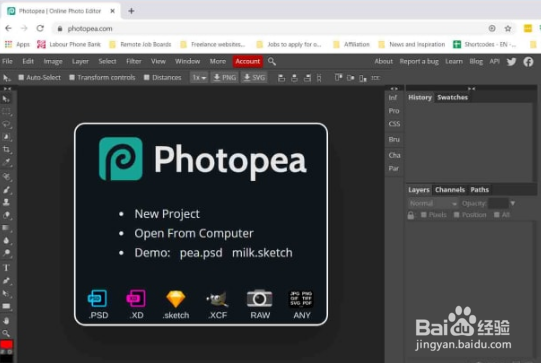The image size is (541, 363).
Task: Open Photopea Facebook page icon
Action: (x=528, y=61)
